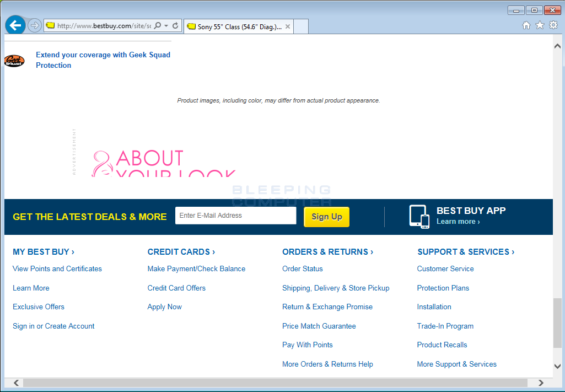Open the Tools gear menu
The image size is (565, 392).
553,25
